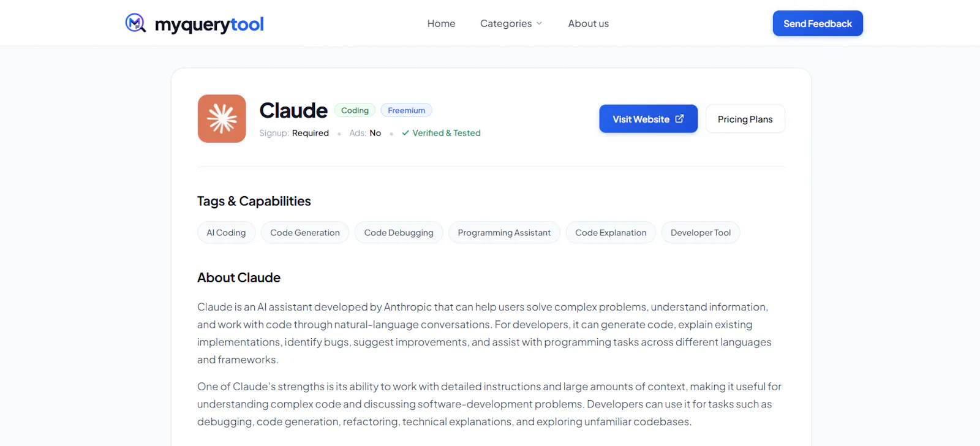Screen dimensions: 980x446
Task: Select the AI Coding tag
Action: coord(226,233)
